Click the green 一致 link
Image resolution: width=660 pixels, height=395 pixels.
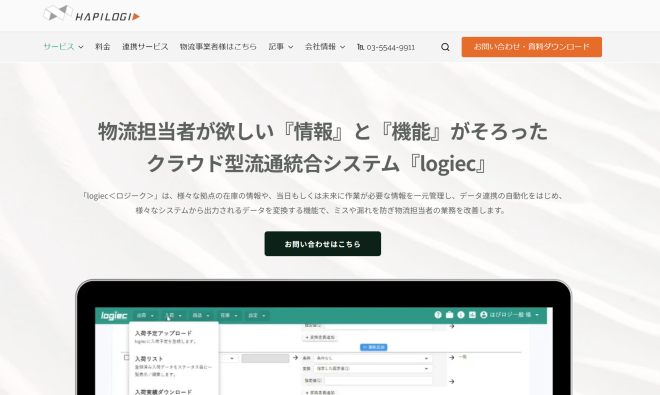[x=463, y=357]
